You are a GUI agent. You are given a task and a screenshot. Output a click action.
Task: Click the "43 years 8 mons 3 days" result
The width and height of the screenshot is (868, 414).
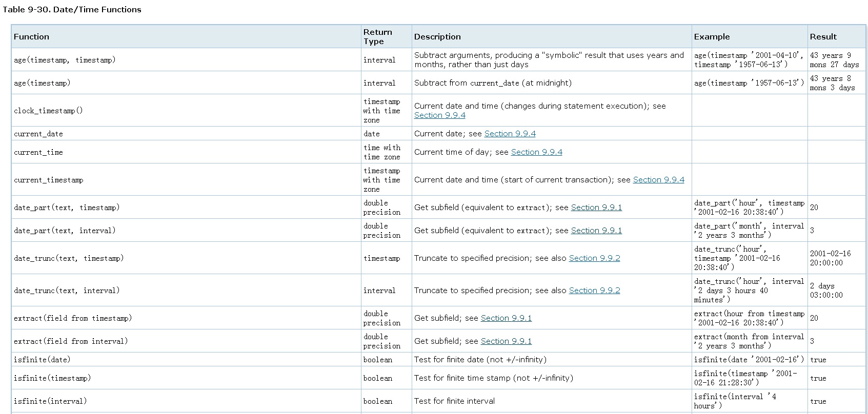click(x=833, y=83)
